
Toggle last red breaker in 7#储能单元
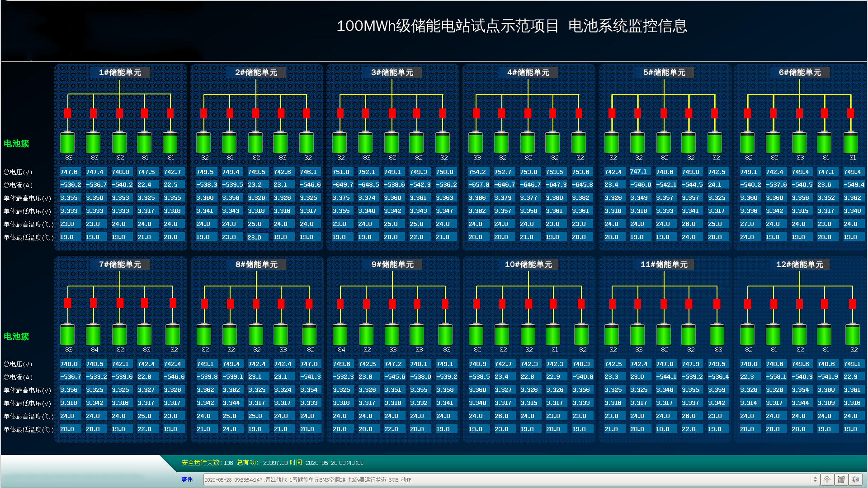click(x=173, y=303)
